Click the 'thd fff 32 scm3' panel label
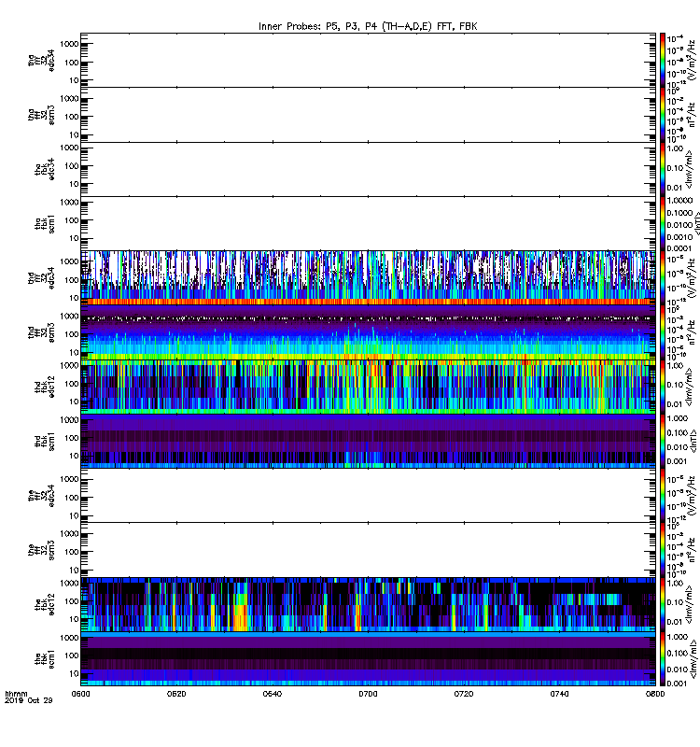This screenshot has width=700, height=747. tap(41, 332)
